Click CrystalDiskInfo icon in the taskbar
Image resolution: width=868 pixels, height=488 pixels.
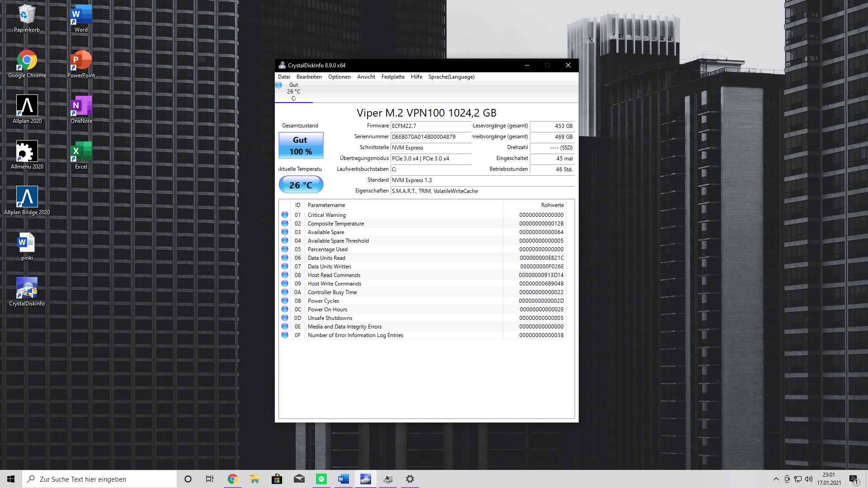(365, 479)
